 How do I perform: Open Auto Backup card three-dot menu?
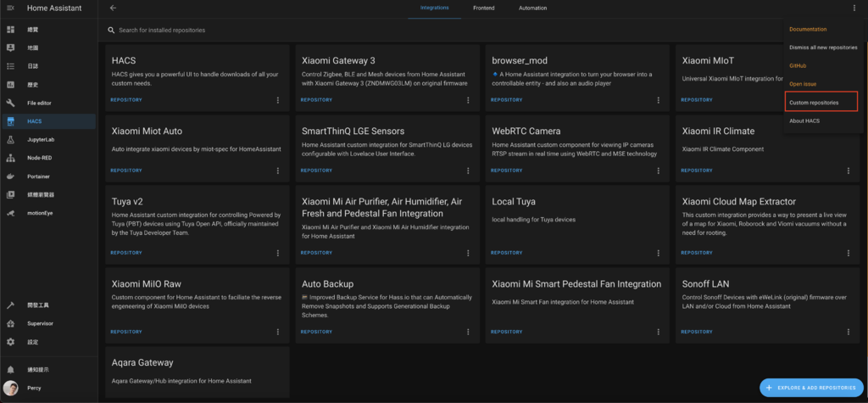[468, 332]
